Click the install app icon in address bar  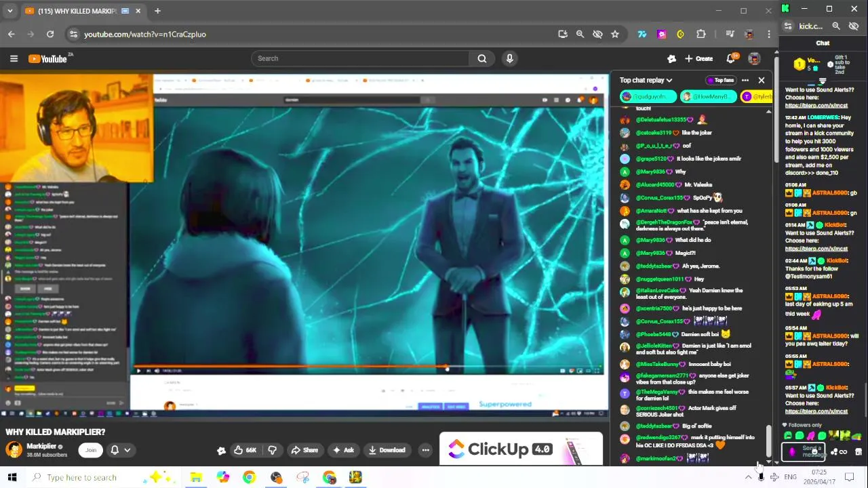(x=562, y=34)
